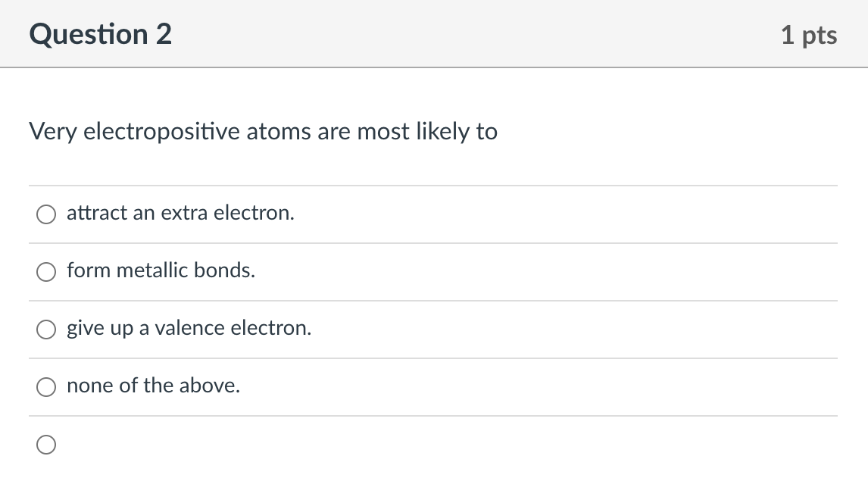Click the answer text "attract an extra electron"
The image size is (868, 503).
(x=180, y=213)
